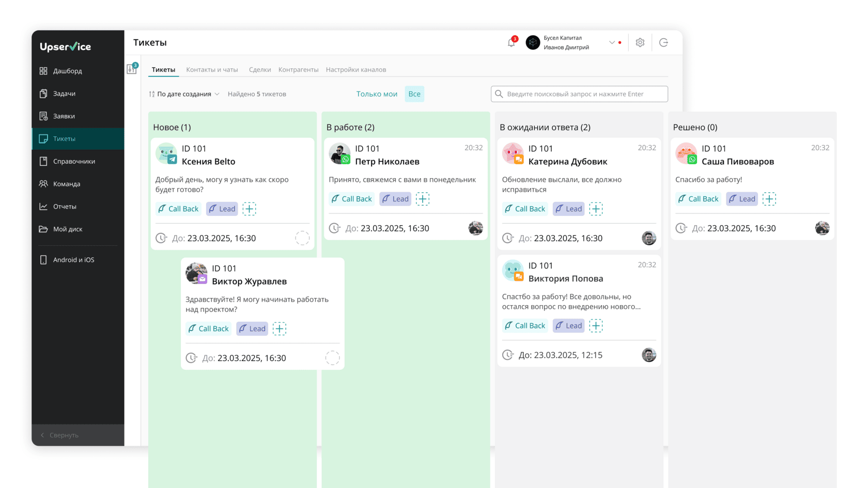The width and height of the screenshot is (868, 488).
Task: Click deadline clock icon on Петр Николаев ticket
Action: [335, 228]
